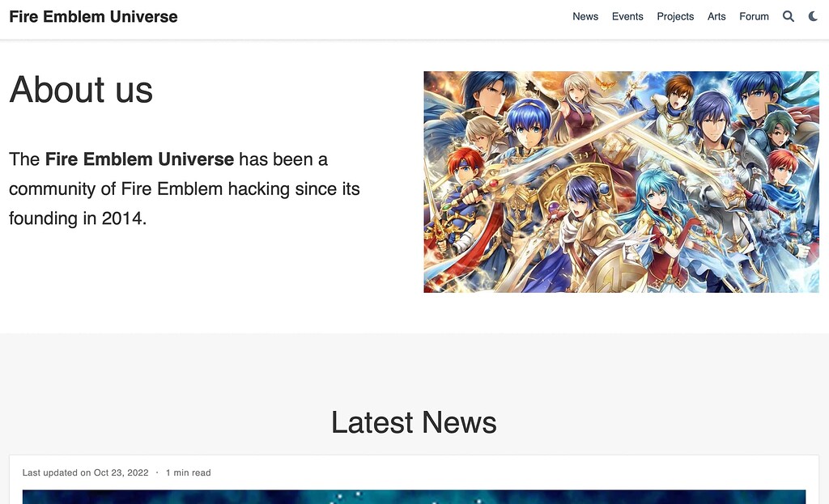This screenshot has width=829, height=504.
Task: Open the News page
Action: (585, 16)
